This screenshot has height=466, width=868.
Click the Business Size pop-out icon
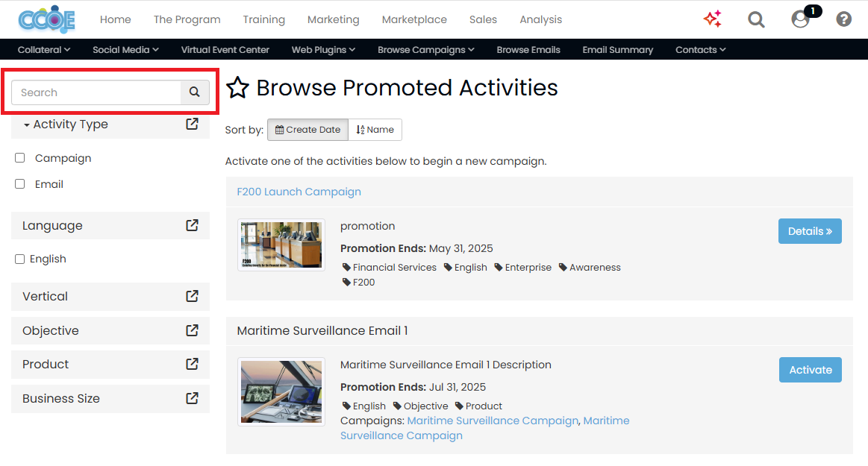pyautogui.click(x=193, y=398)
